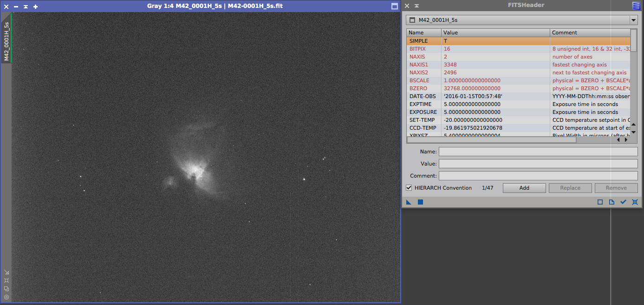The height and width of the screenshot is (305, 644).
Task: Click the Value input field
Action: (538, 164)
